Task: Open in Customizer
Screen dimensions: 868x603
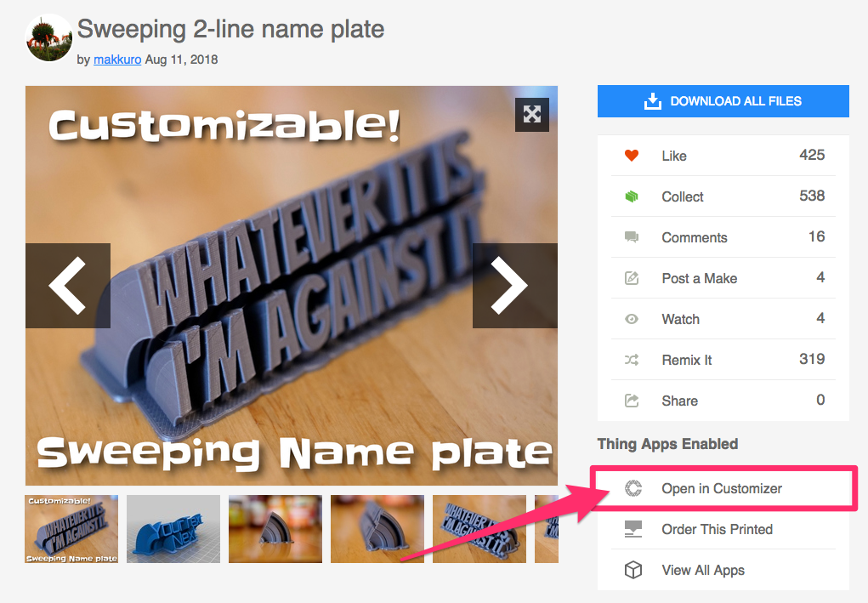Action: click(x=723, y=488)
